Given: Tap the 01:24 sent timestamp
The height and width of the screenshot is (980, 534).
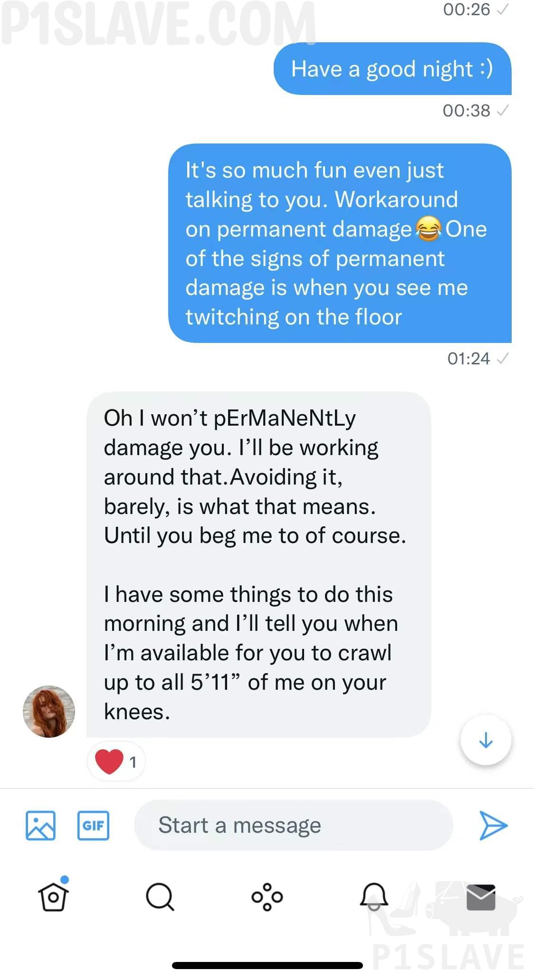Looking at the screenshot, I should tap(468, 359).
